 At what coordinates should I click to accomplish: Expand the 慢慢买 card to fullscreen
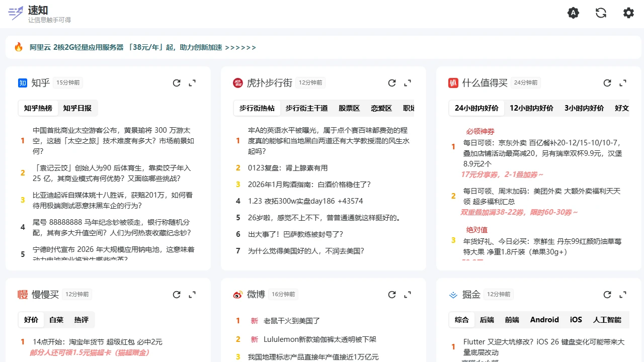tap(192, 295)
